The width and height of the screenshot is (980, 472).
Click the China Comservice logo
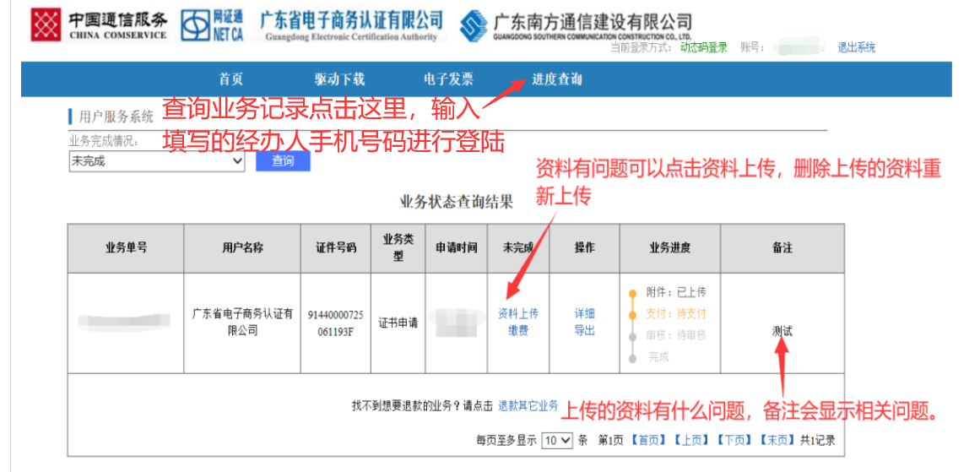99,25
